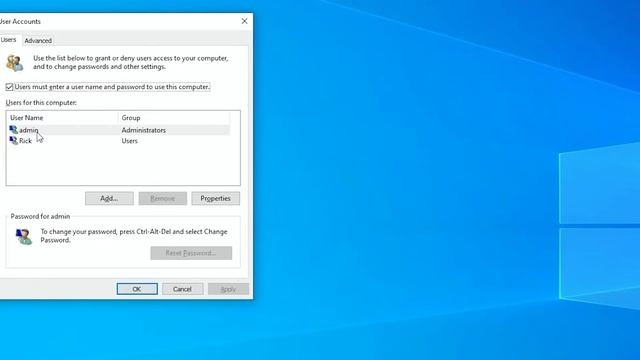
Task: Click the users icon beside the access description
Action: point(15,63)
